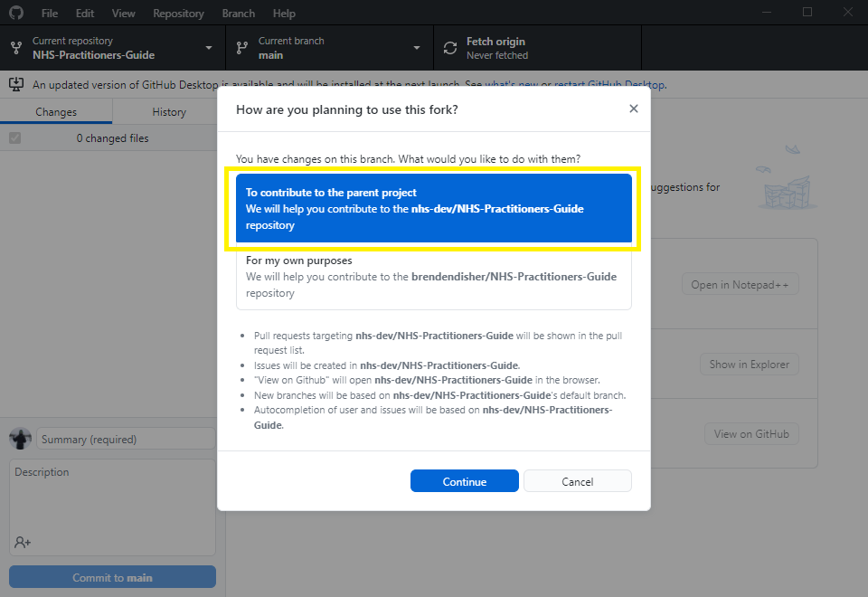Click the update download icon in the banner

[x=16, y=84]
